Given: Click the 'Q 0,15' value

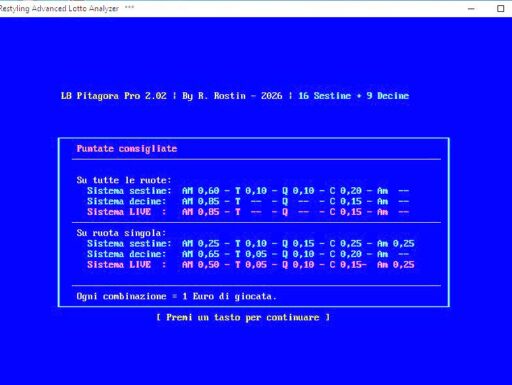Looking at the screenshot, I should click(298, 244).
